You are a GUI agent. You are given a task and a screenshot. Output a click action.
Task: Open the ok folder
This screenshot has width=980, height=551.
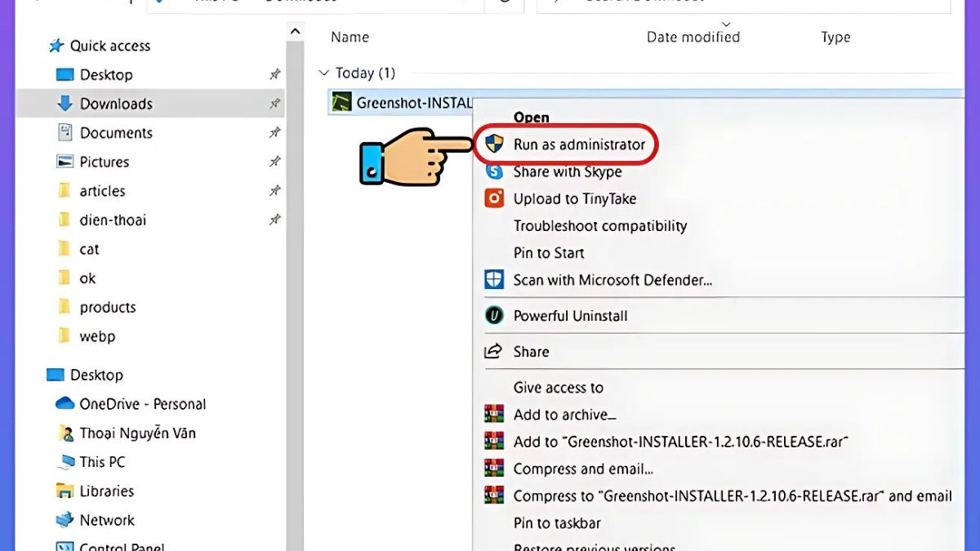(x=87, y=278)
